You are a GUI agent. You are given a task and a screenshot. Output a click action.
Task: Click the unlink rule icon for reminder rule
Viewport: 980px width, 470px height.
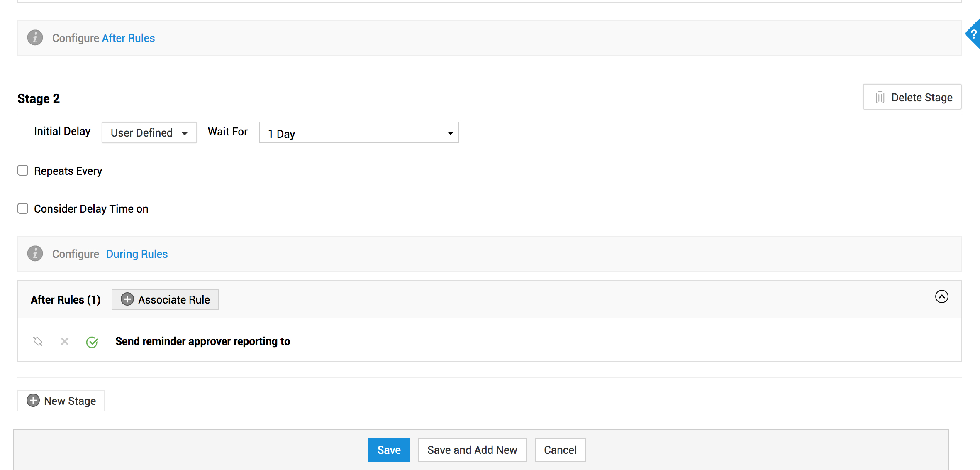click(x=38, y=341)
